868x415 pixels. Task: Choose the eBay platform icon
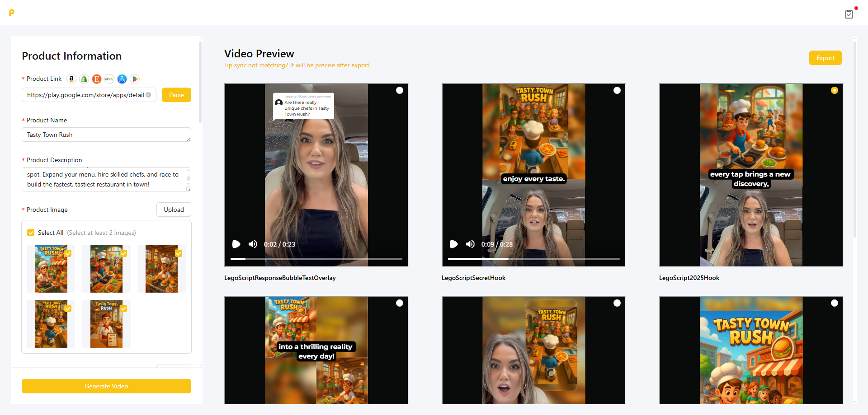click(x=109, y=79)
